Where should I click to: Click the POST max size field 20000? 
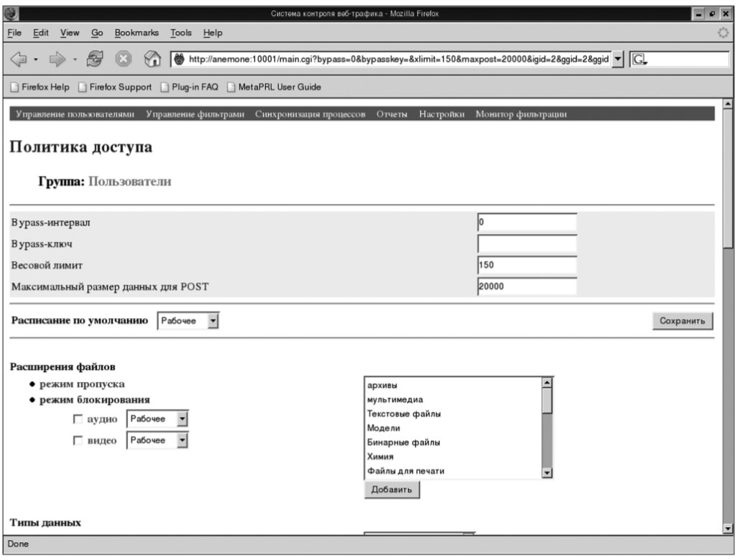coord(527,286)
